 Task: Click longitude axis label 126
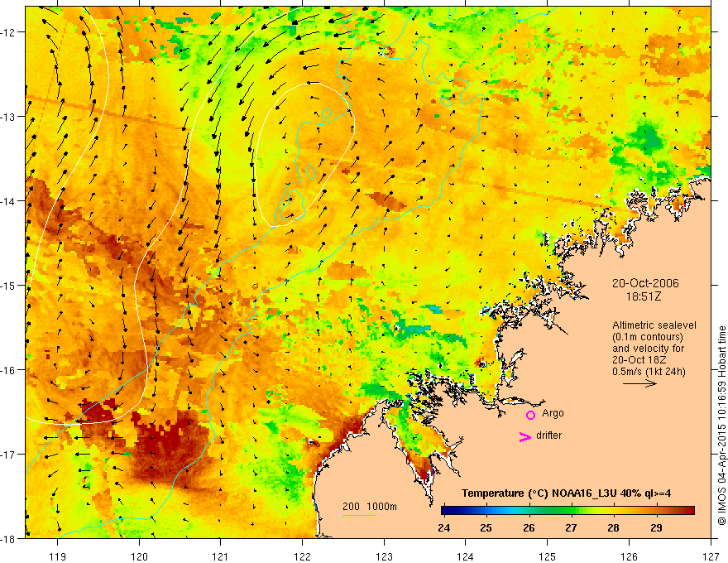click(x=629, y=556)
